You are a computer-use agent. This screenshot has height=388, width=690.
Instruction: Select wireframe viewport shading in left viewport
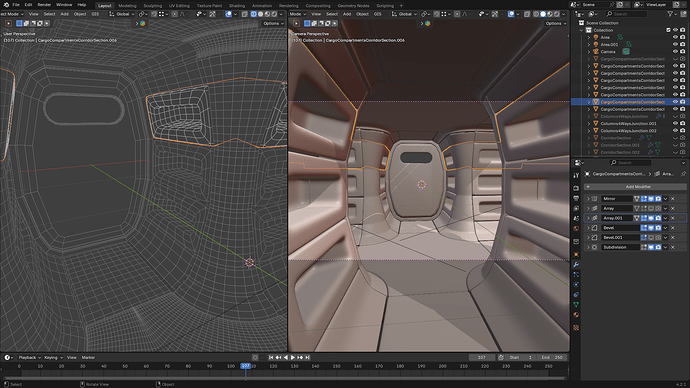(x=253, y=14)
